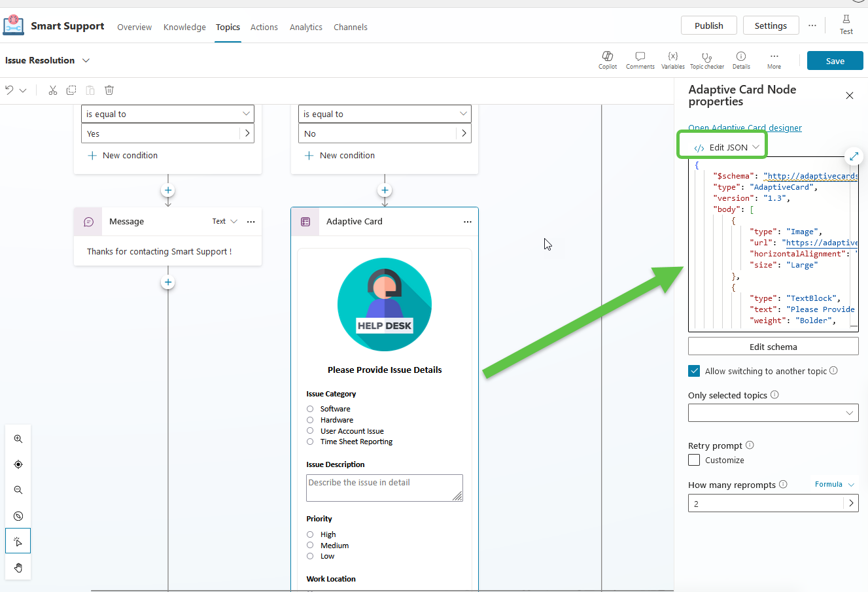Activate the hand pan tool on canvas

(18, 567)
